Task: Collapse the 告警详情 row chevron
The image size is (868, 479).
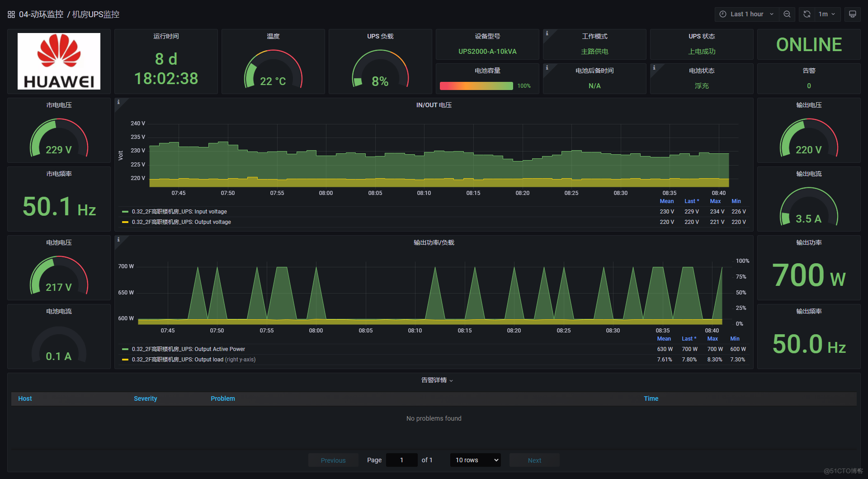Action: tap(451, 381)
